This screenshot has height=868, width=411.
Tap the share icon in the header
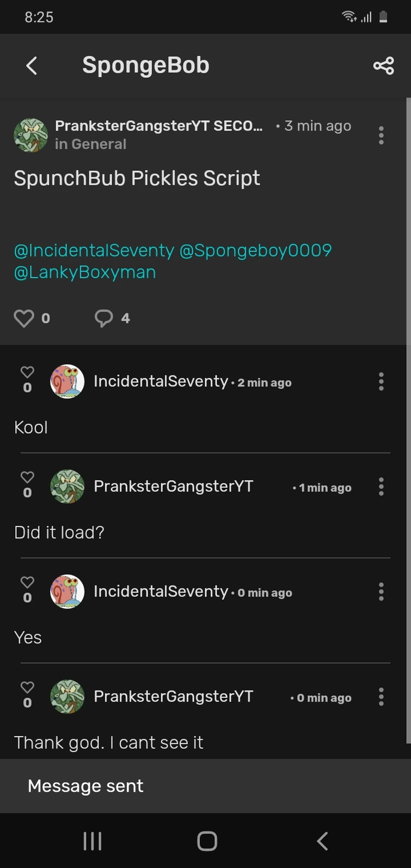point(383,66)
